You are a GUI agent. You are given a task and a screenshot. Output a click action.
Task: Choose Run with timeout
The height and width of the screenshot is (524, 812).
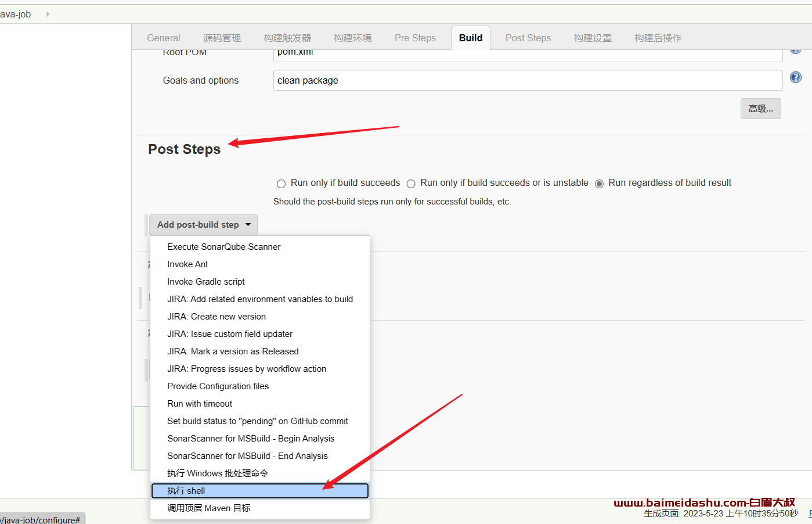[x=260, y=404]
